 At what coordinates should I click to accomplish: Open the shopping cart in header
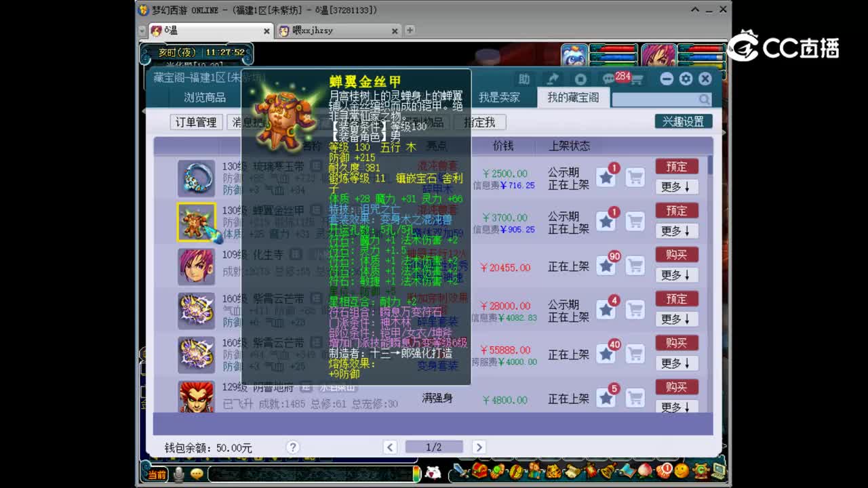pos(637,80)
